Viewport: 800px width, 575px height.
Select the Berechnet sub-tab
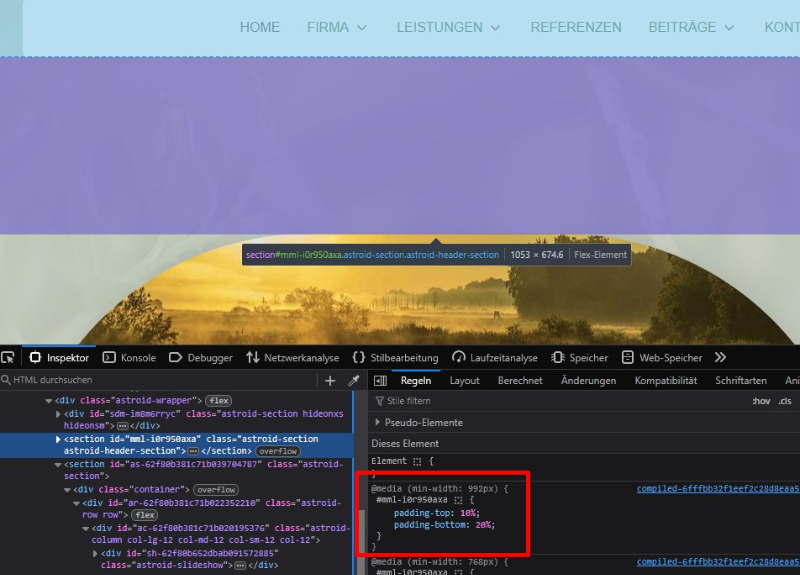coord(520,381)
